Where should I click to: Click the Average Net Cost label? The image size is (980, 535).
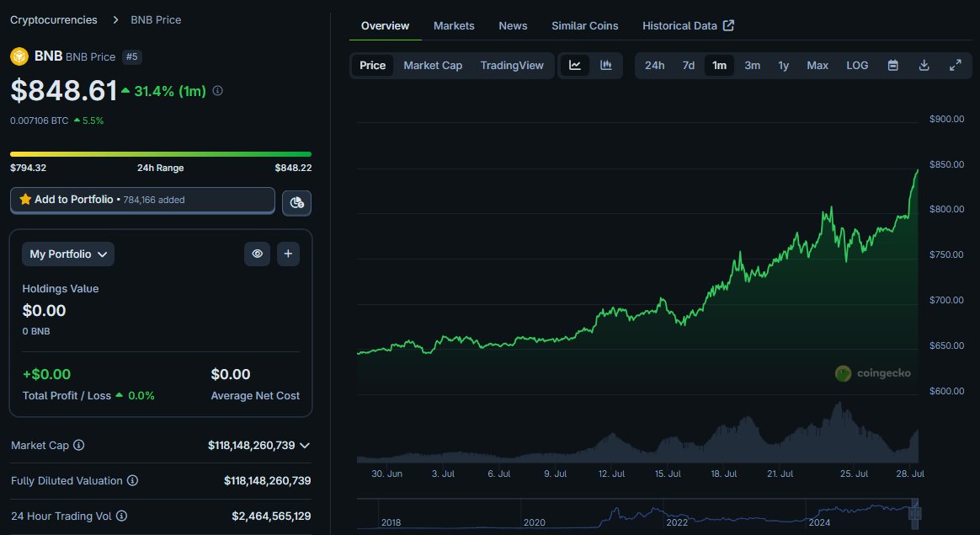pos(255,395)
